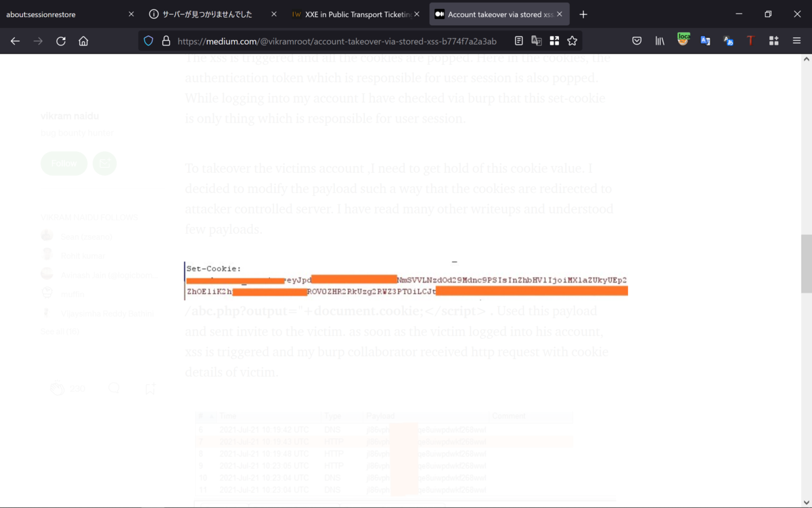Close the about:sessionrestore tab
The image size is (812, 508).
(x=131, y=14)
